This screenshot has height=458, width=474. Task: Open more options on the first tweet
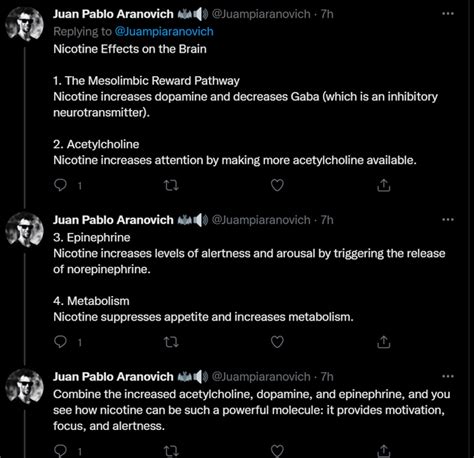pyautogui.click(x=448, y=14)
